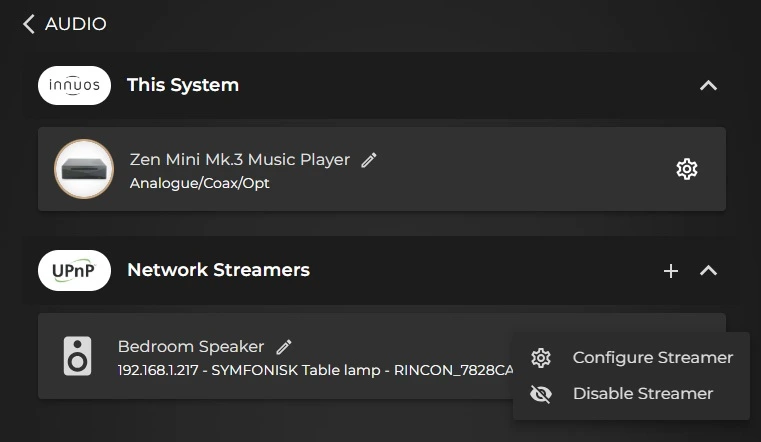Select Configure Streamer menu entry
Viewport: 761px width, 442px height.
[631, 358]
